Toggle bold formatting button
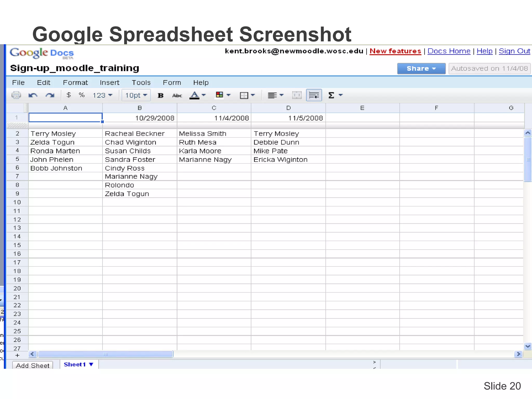 [x=161, y=96]
